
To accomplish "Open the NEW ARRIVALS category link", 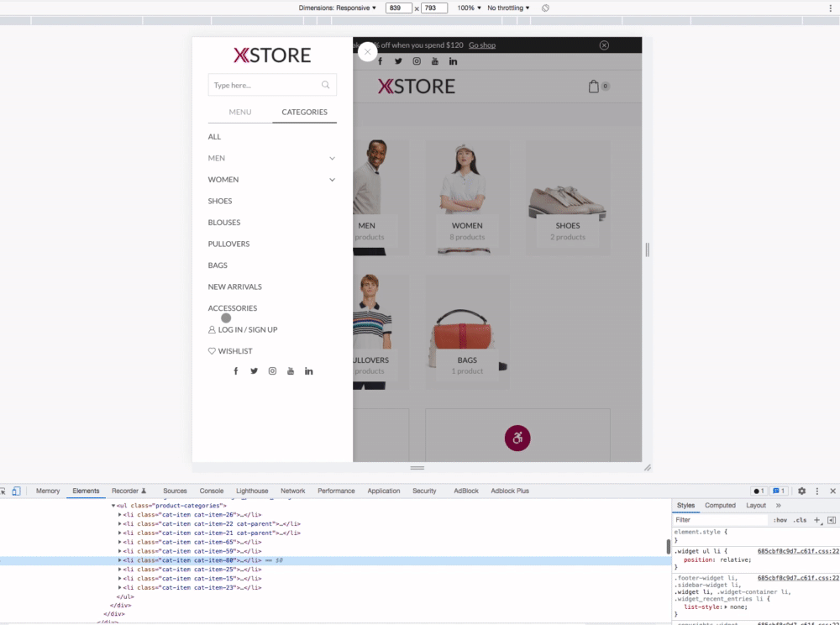I will [234, 286].
